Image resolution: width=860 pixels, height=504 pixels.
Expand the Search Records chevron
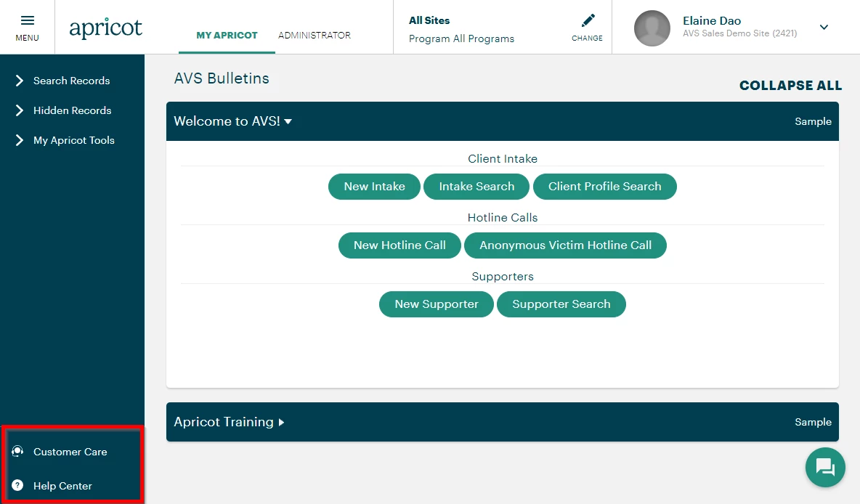19,81
